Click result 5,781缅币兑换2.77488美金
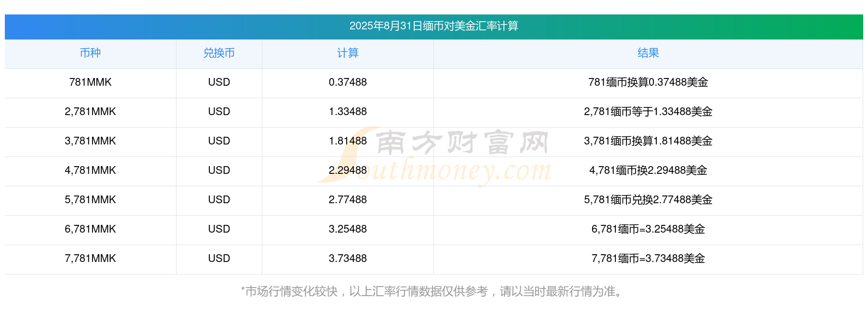The height and width of the screenshot is (313, 868). click(x=648, y=200)
